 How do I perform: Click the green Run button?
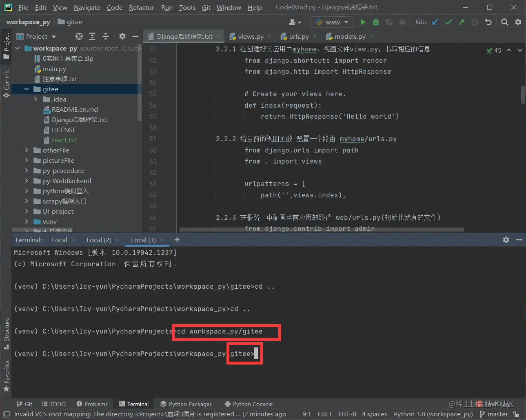tap(362, 22)
